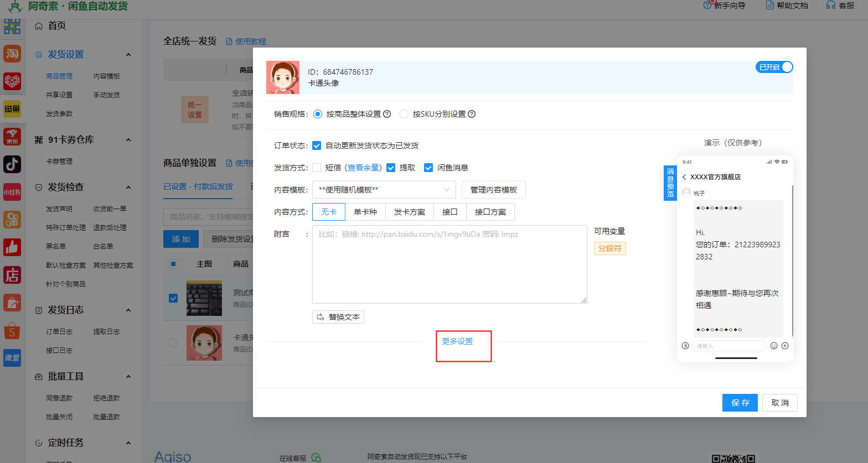Select the 接口方案 content mode tab
The width and height of the screenshot is (868, 463).
pos(490,212)
